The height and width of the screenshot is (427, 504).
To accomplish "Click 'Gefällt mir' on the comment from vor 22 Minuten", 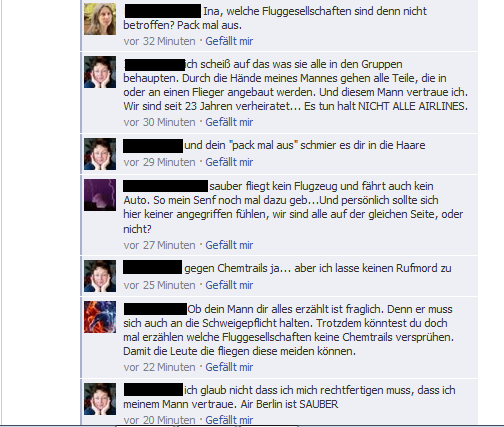I will [229, 367].
